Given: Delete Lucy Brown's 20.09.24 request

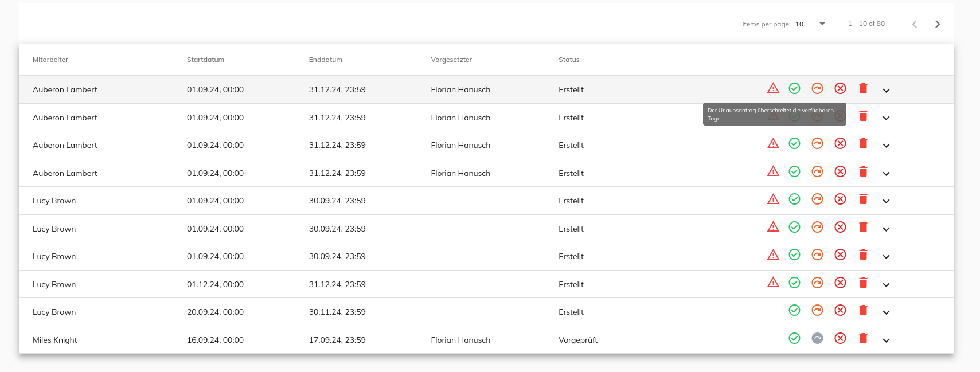Looking at the screenshot, I should 863,310.
